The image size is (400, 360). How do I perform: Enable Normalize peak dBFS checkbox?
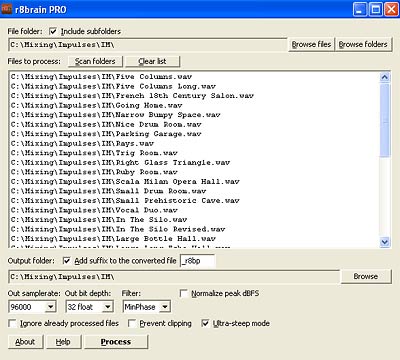click(183, 293)
